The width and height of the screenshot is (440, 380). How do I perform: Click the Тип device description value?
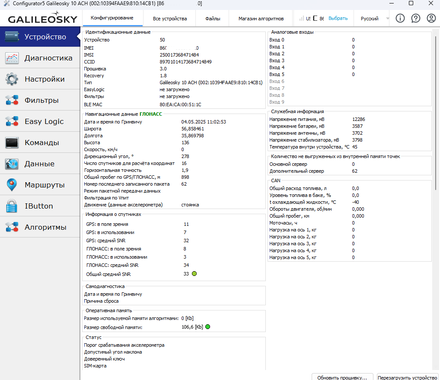click(211, 82)
